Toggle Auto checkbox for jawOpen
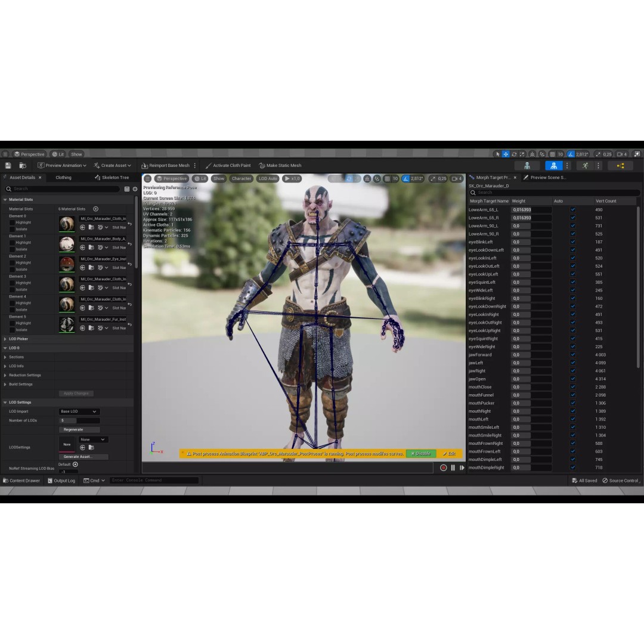Viewport: 644px width, 644px height. [x=573, y=379]
